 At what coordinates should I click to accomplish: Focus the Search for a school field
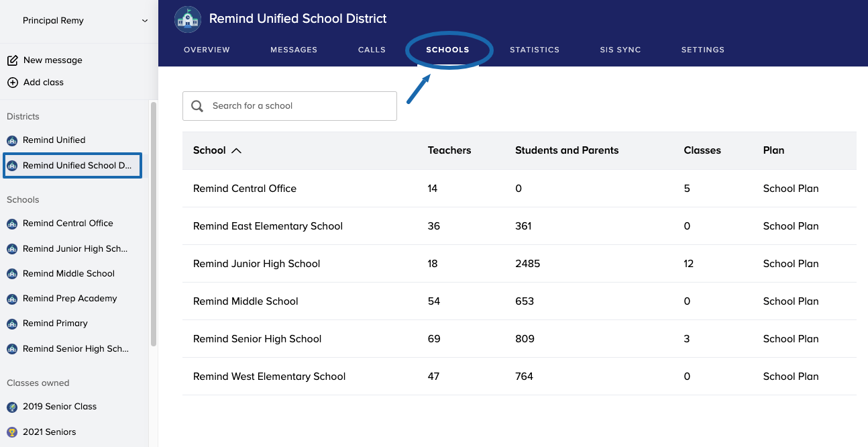point(299,106)
